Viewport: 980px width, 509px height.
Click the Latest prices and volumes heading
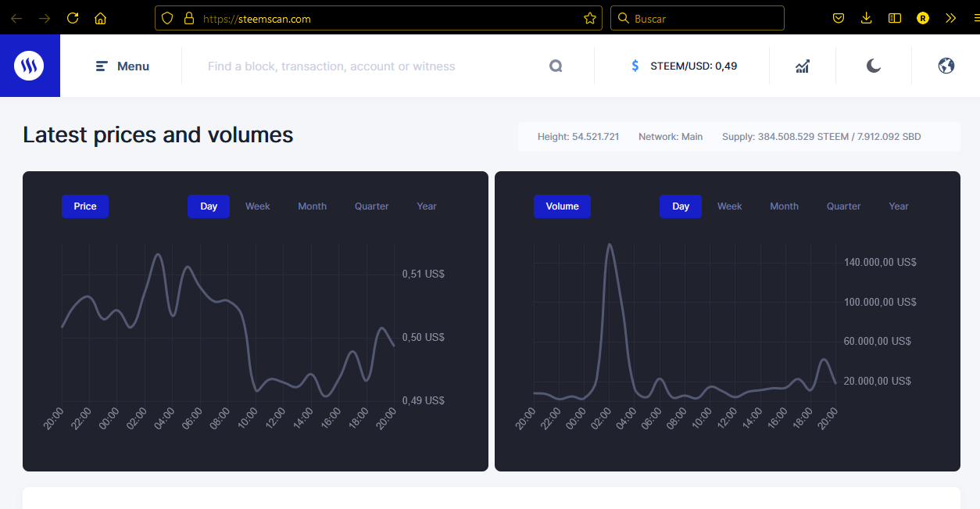[158, 135]
